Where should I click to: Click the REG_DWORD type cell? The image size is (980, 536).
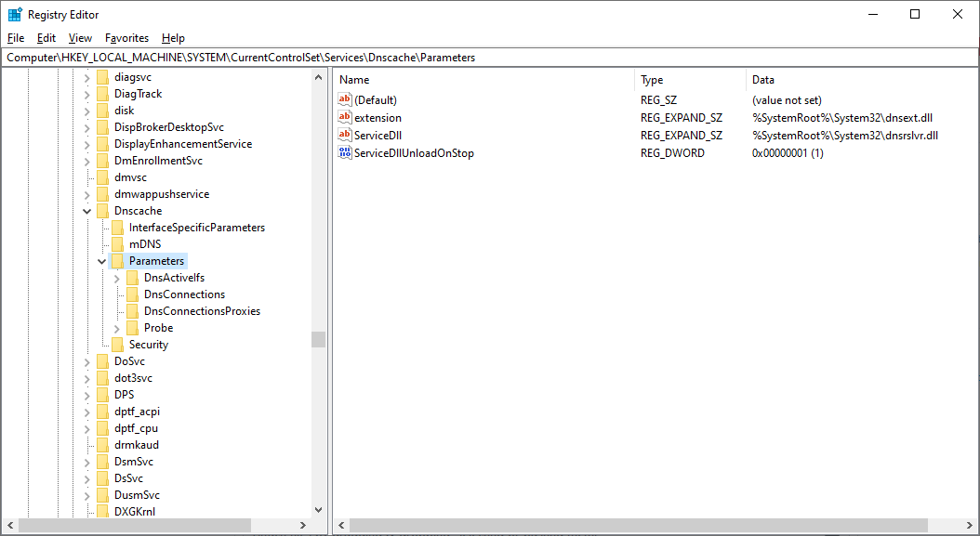(672, 153)
